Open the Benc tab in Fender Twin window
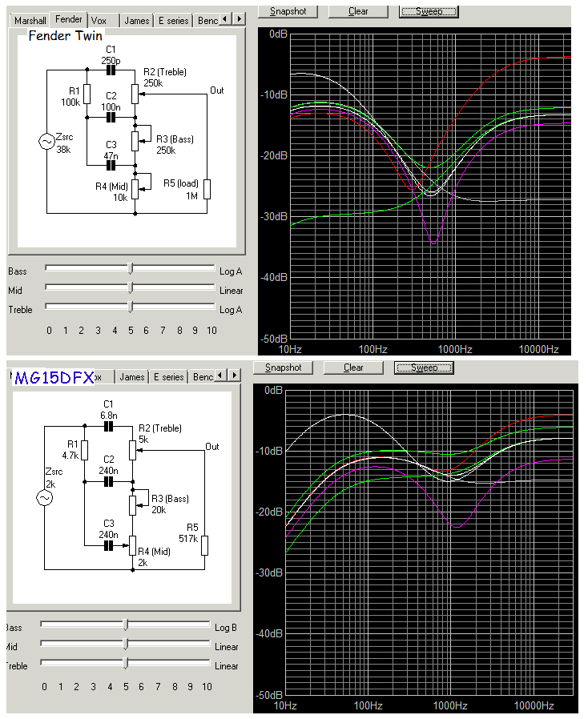 click(207, 21)
